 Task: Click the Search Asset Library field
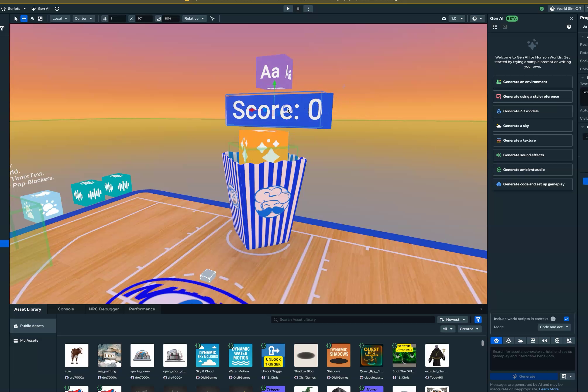(x=353, y=319)
